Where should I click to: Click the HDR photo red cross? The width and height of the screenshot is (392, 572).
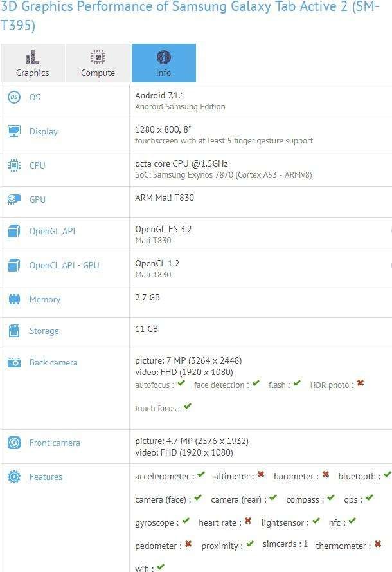tap(361, 383)
